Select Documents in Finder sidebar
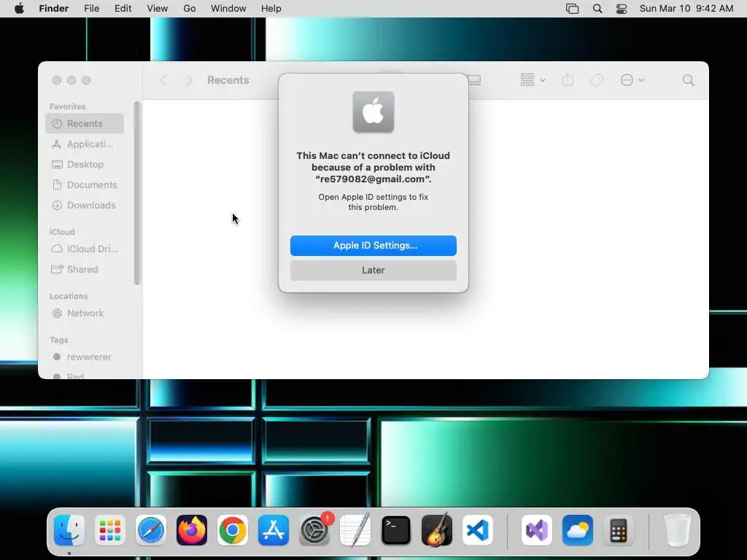The width and height of the screenshot is (747, 560). click(85, 185)
